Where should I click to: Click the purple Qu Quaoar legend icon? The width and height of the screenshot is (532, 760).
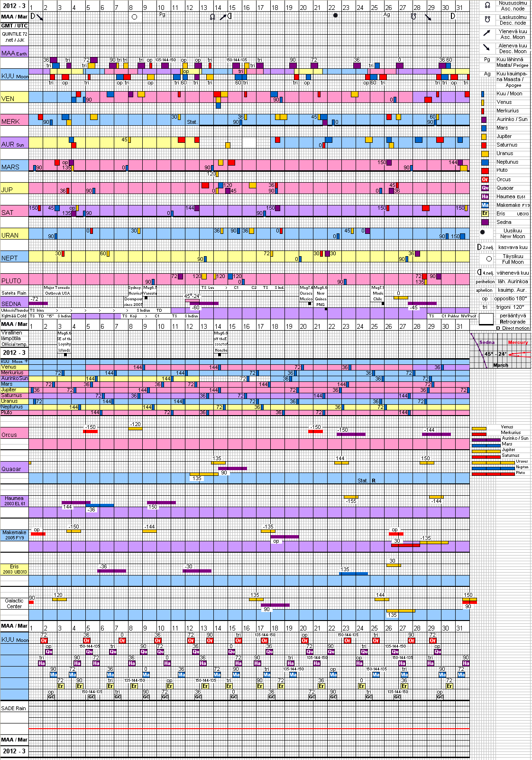485,188
